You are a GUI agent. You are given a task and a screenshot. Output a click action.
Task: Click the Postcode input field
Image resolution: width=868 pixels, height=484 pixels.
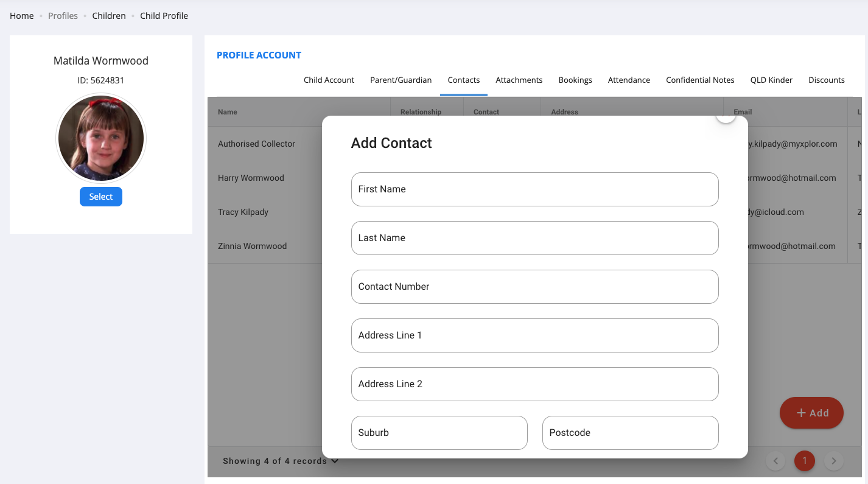pos(631,433)
